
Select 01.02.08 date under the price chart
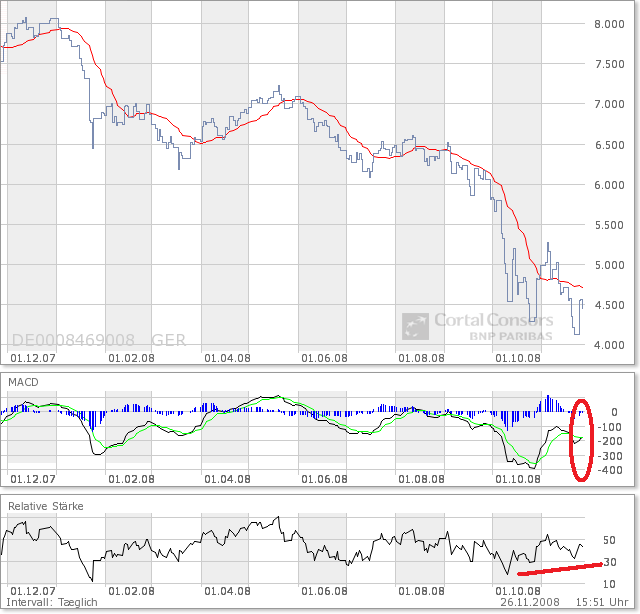click(131, 358)
